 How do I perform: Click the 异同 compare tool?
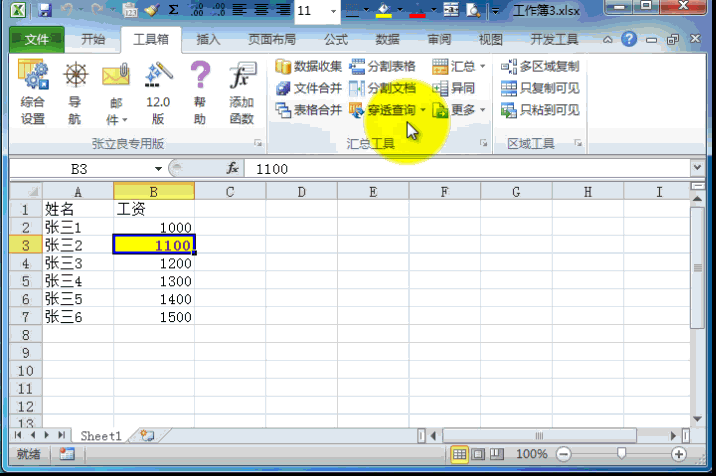[x=454, y=88]
